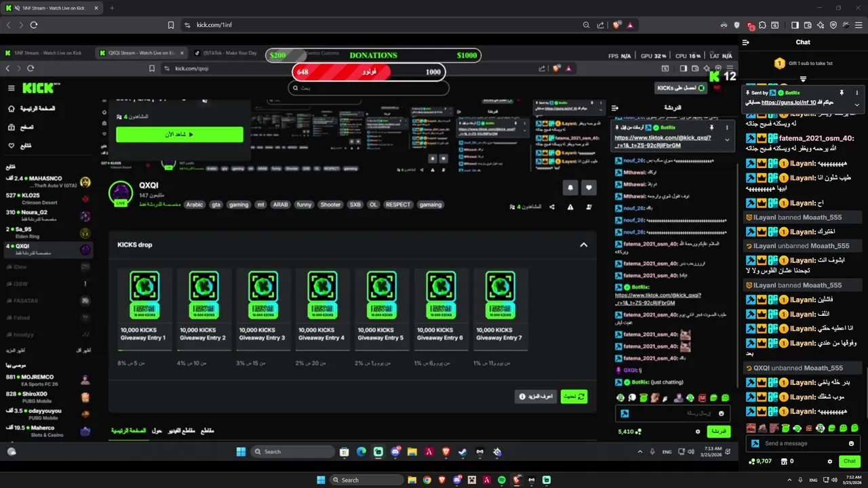This screenshot has width=868, height=488.
Task: Open chat settings gear beside Chat button
Action: [829, 461]
